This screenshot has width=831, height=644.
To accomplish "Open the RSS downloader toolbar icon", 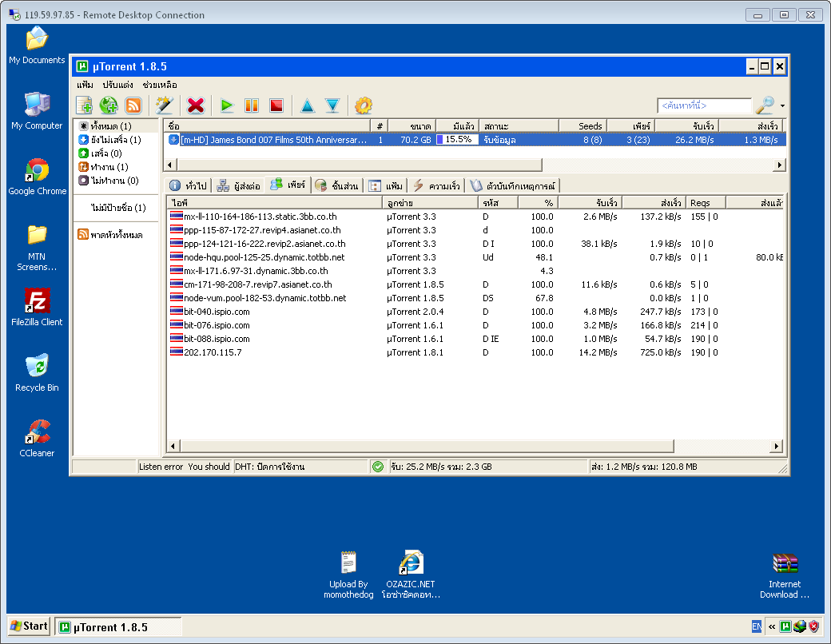I will point(133,105).
